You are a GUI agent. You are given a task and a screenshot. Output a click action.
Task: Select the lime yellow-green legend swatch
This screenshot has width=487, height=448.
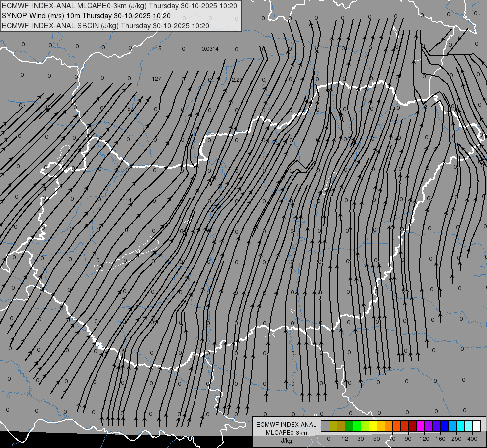pyautogui.click(x=365, y=426)
